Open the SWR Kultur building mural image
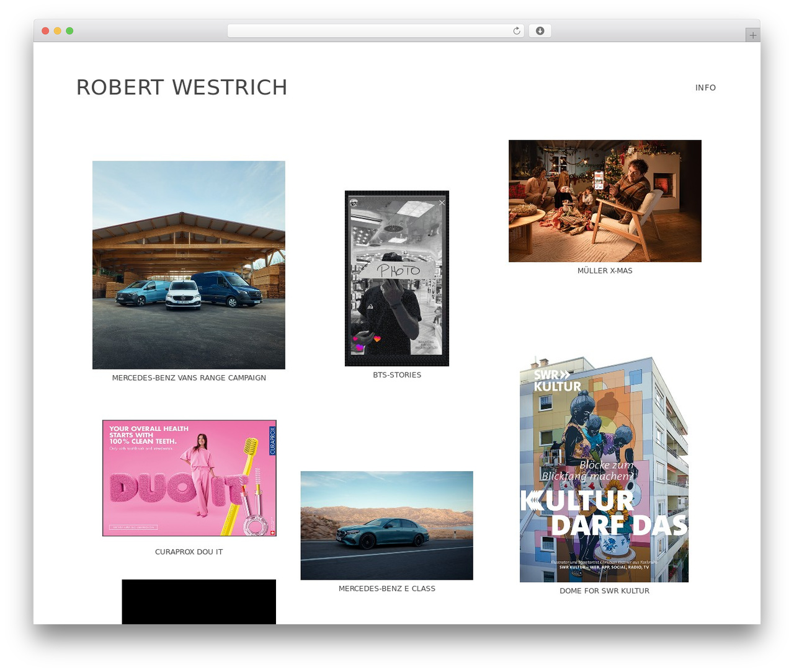 tap(604, 469)
